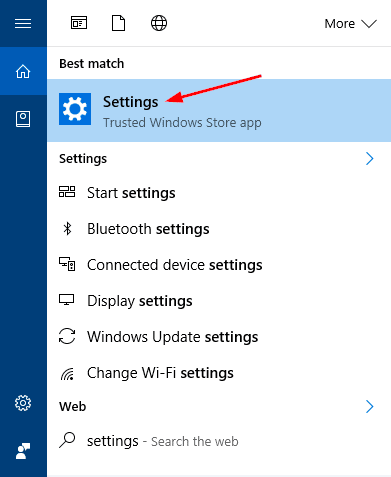Filter results by Apps icon
Image resolution: width=391 pixels, height=477 pixels.
tap(79, 23)
